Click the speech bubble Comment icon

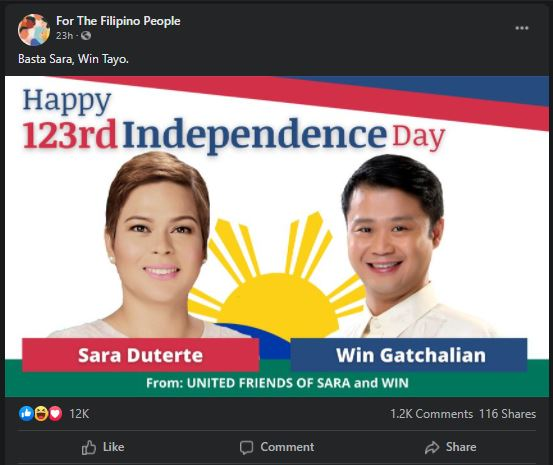point(246,447)
